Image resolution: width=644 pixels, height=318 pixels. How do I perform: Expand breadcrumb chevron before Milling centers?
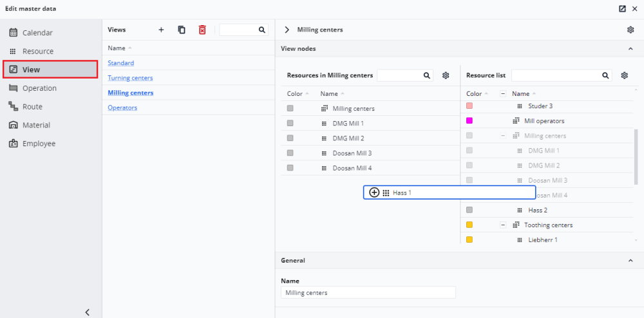pos(287,30)
